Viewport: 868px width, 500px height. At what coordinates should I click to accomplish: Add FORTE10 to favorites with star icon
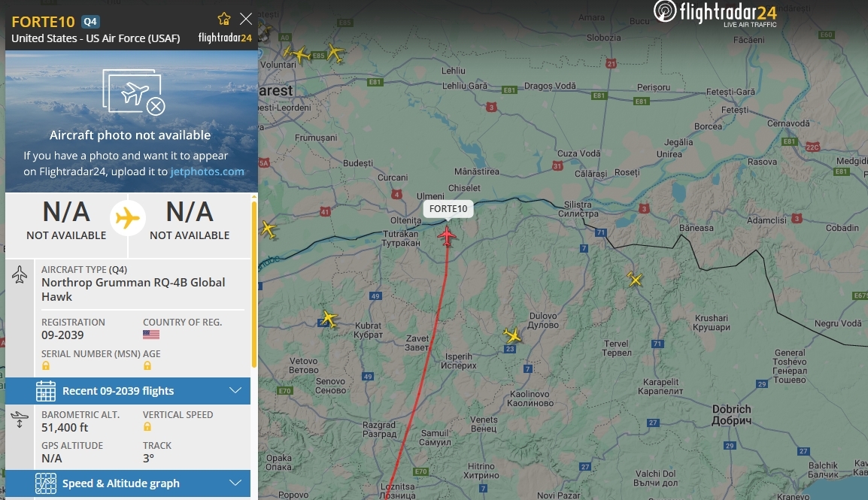[x=223, y=19]
